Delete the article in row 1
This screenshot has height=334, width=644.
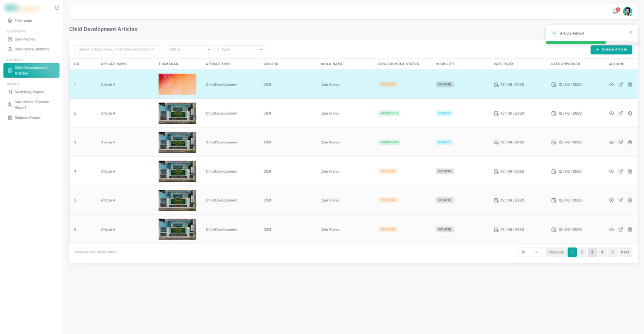(x=630, y=85)
